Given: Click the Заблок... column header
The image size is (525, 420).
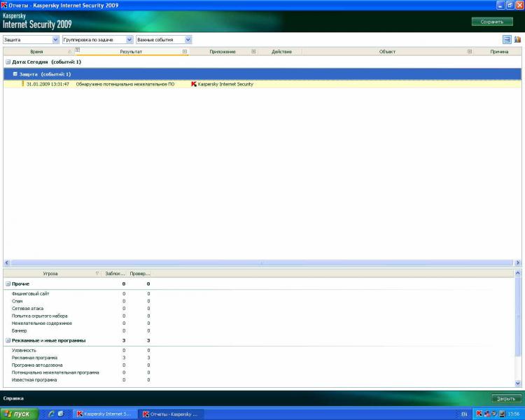Looking at the screenshot, I should pyautogui.click(x=115, y=274).
